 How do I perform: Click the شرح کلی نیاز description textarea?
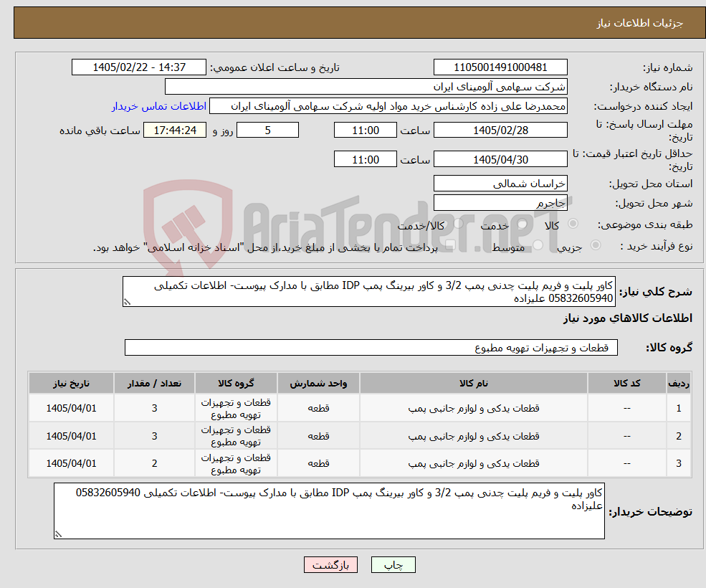368,292
